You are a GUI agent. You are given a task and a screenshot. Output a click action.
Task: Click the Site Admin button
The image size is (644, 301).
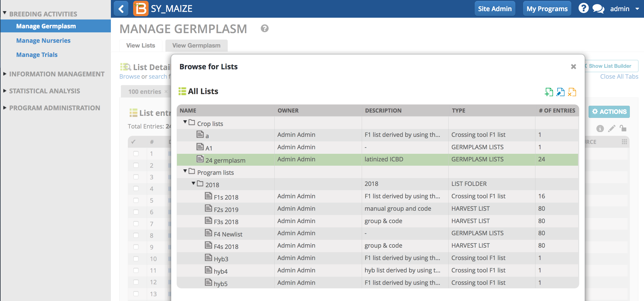[x=495, y=9]
